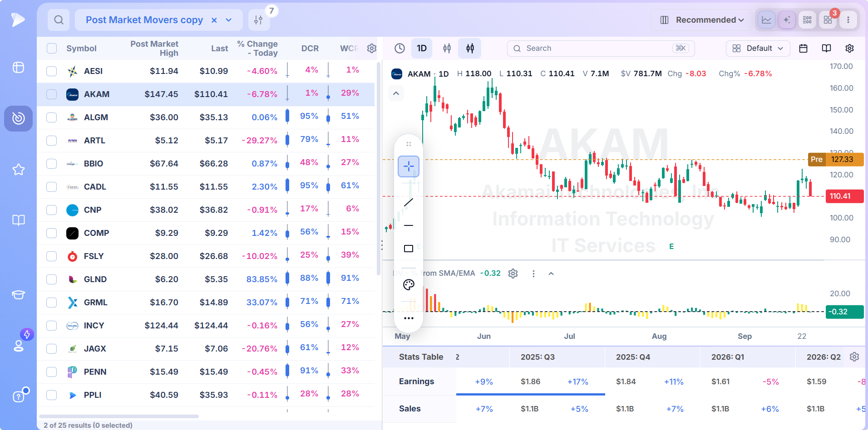Image resolution: width=868 pixels, height=430 pixels.
Task: Check the AESI row checkbox
Action: click(x=52, y=71)
